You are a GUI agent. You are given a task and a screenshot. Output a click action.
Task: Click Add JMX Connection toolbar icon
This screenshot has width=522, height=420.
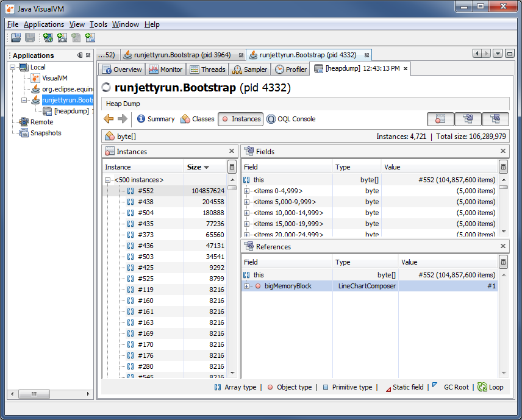coord(62,38)
